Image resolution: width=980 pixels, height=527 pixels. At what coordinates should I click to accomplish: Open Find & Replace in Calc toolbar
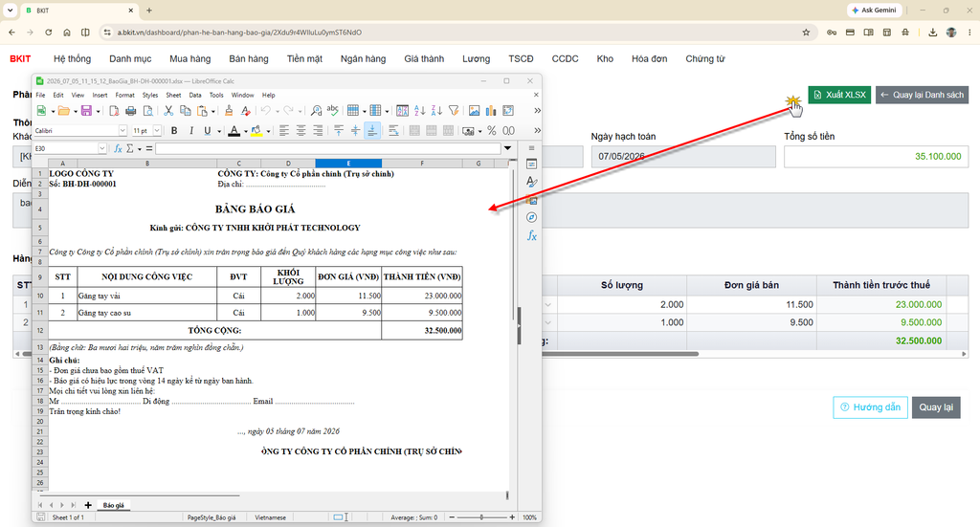316,111
